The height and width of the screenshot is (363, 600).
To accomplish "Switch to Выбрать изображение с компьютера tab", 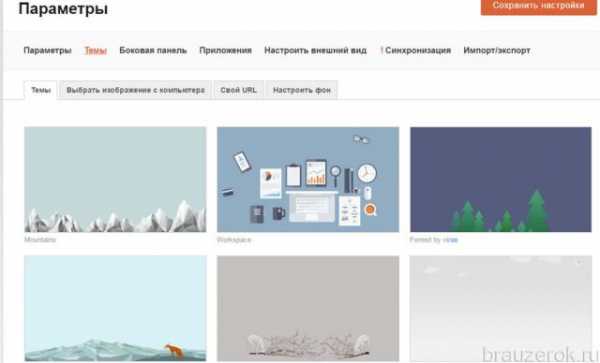I will point(135,90).
